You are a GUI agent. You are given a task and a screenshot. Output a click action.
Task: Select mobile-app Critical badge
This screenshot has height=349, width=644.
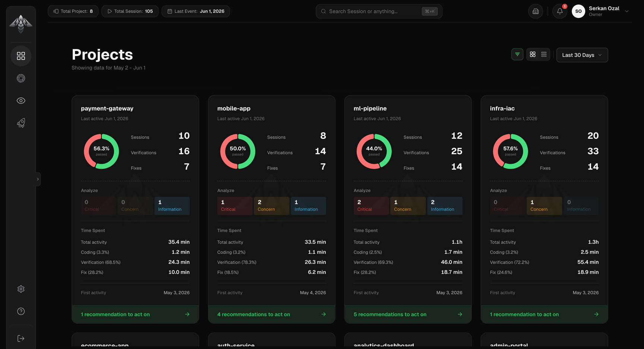235,206
